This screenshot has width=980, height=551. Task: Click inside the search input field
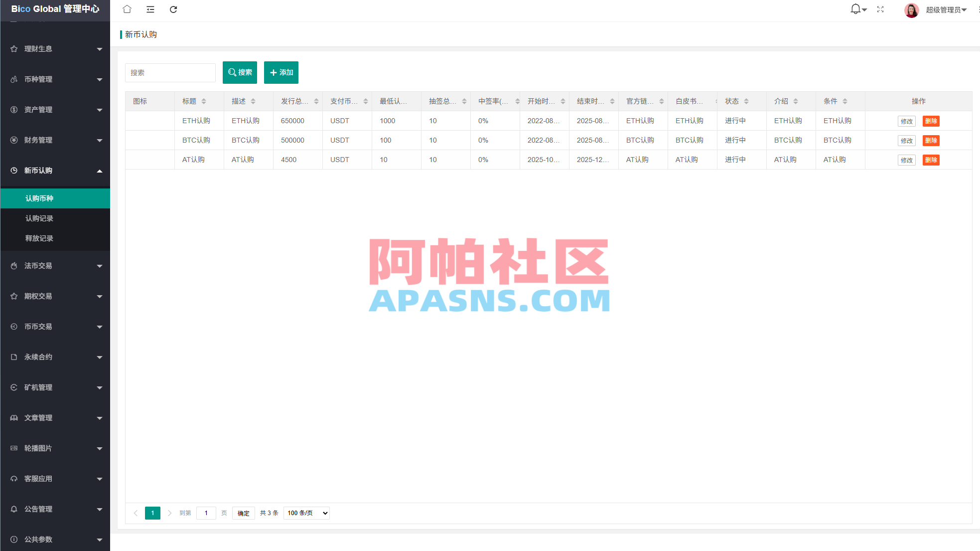coord(170,72)
